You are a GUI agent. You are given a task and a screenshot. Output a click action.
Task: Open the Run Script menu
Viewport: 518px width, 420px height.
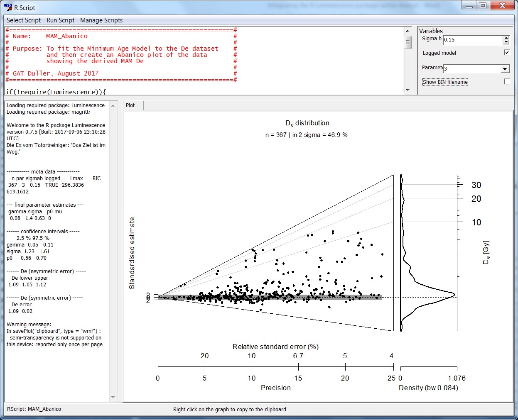61,20
